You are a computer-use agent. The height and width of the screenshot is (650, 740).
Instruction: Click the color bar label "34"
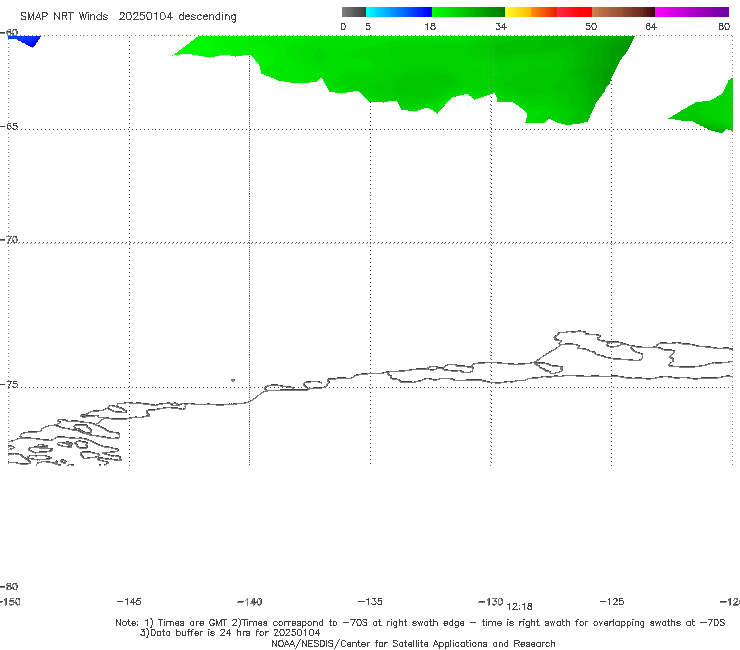(501, 26)
